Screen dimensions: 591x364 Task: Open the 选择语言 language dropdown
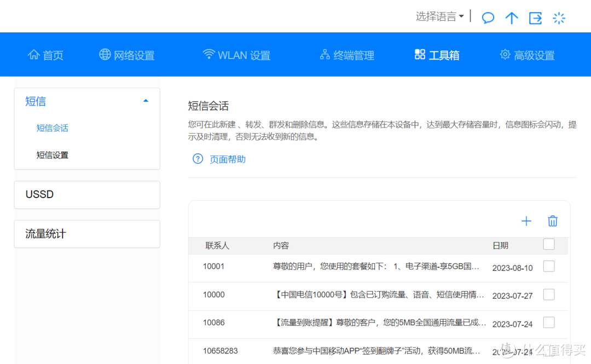pyautogui.click(x=439, y=16)
